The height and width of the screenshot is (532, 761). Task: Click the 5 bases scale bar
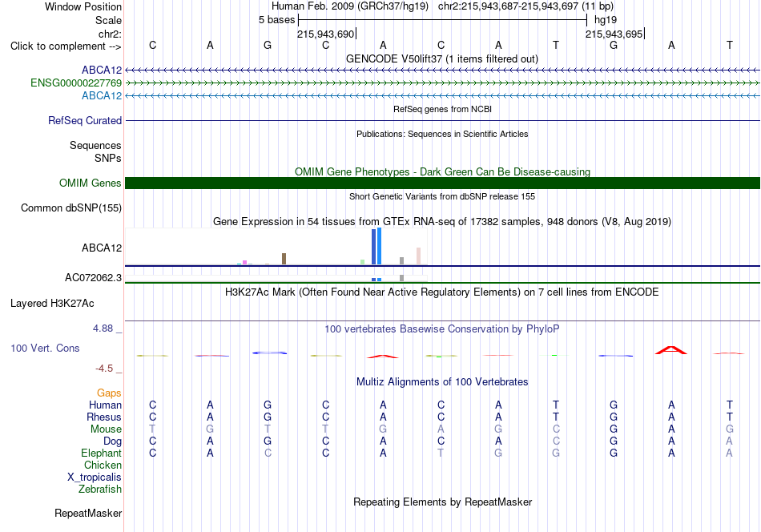[443, 20]
